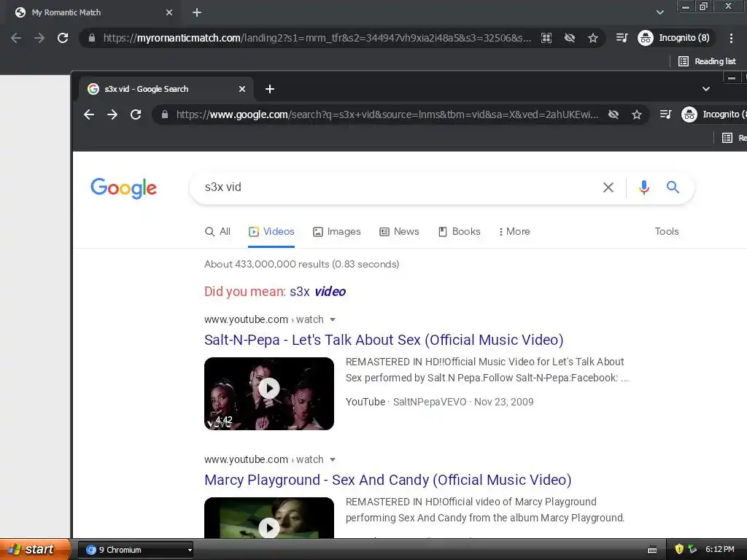Click forward arrow in My Romantic Match window
The width and height of the screenshot is (747, 560).
(39, 38)
